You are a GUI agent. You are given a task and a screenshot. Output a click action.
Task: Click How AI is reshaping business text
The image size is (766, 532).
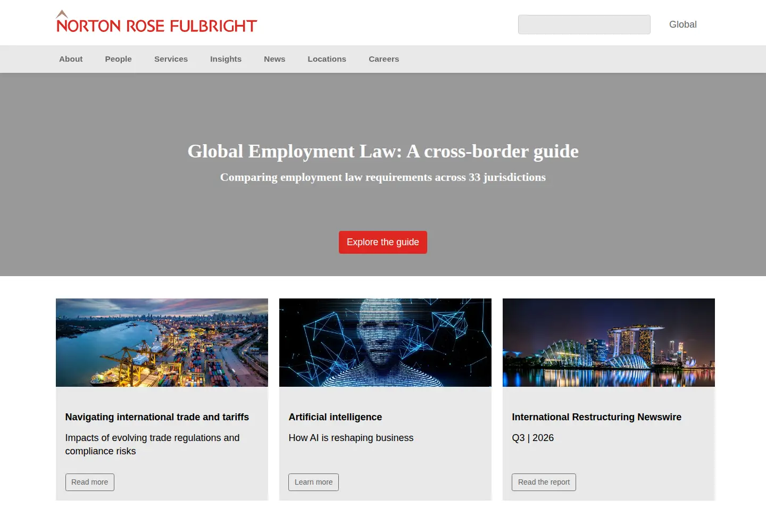351,438
